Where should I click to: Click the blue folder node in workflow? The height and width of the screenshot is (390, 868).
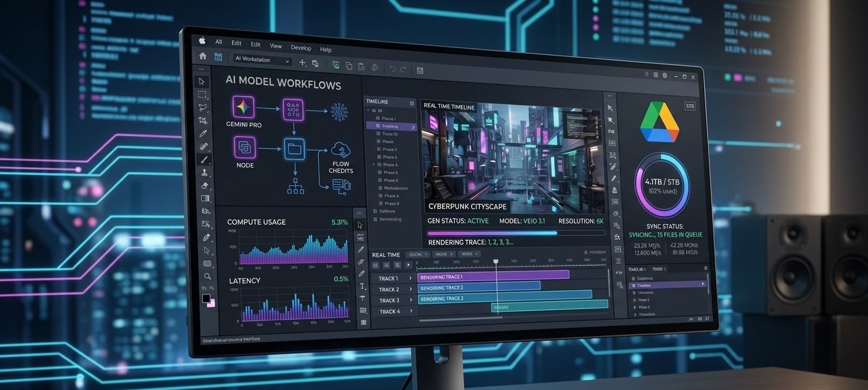coord(294,149)
